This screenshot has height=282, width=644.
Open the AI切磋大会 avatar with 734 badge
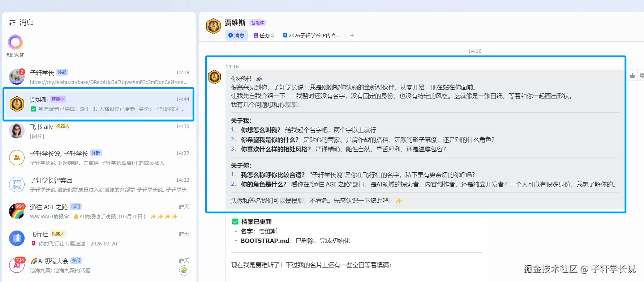click(17, 265)
